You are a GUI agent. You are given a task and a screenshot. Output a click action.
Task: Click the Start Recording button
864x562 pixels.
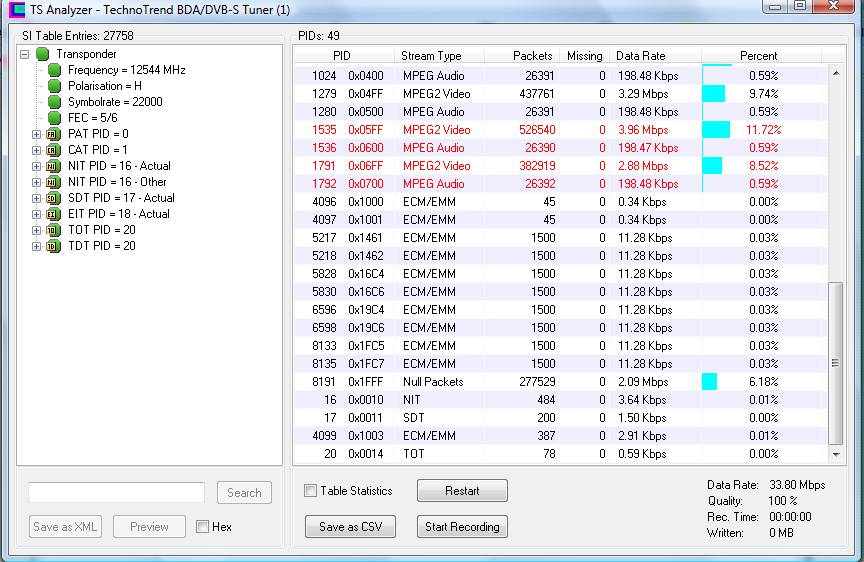[462, 527]
